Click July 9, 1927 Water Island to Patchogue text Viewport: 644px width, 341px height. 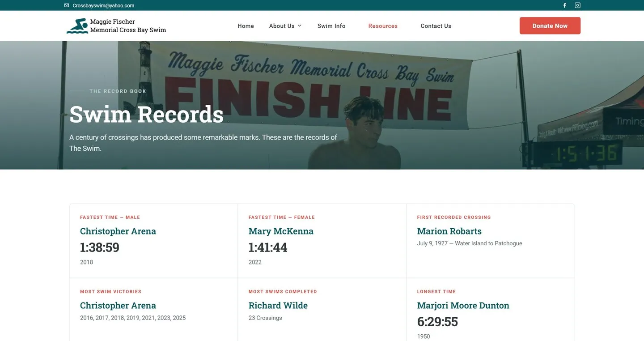pyautogui.click(x=470, y=243)
